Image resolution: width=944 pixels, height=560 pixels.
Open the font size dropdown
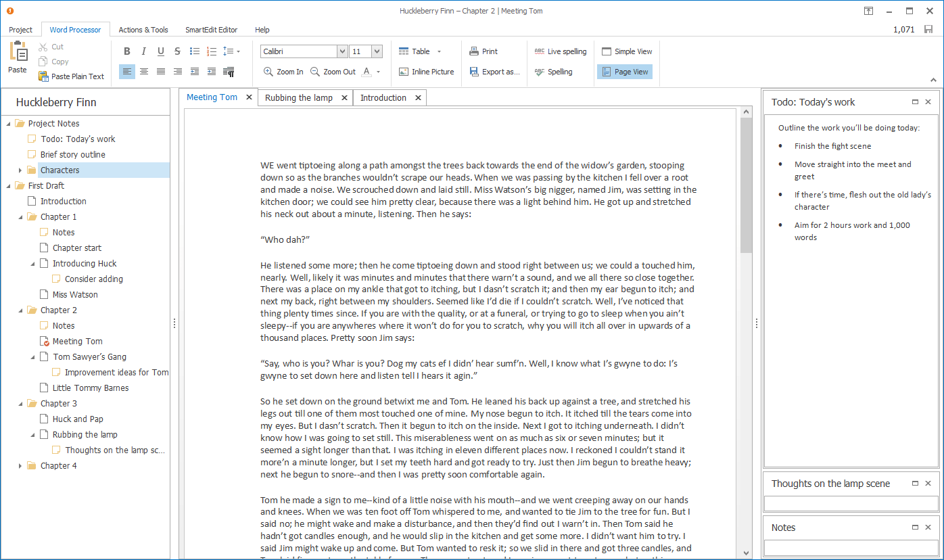377,51
